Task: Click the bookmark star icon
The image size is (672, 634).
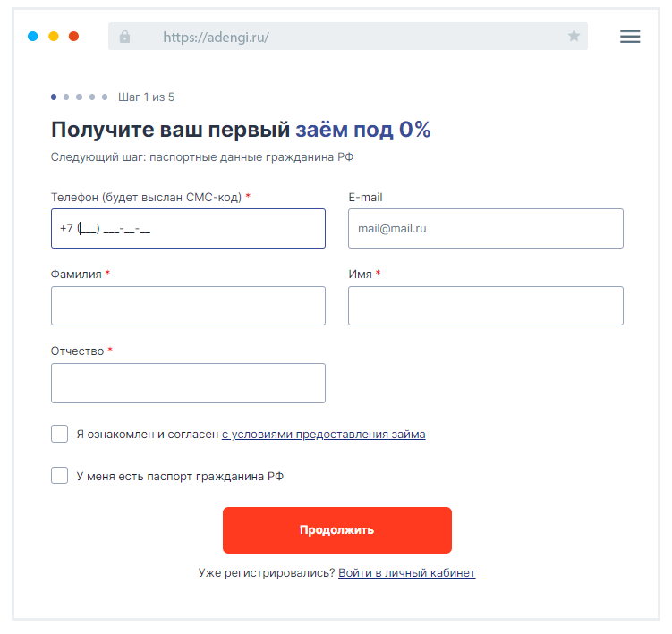Action: 574,37
